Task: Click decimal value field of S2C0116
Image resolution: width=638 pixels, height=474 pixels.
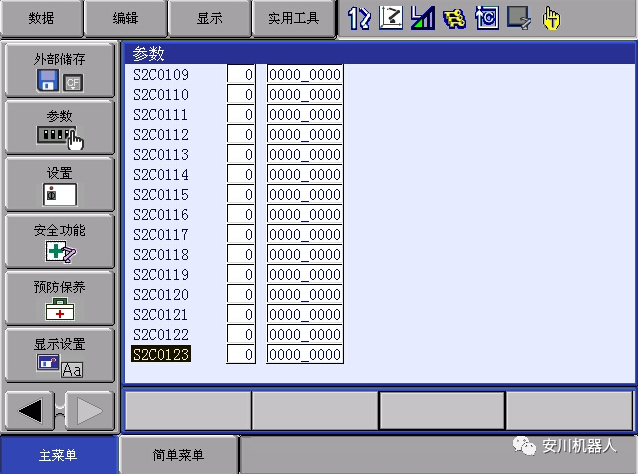Action: 241,214
